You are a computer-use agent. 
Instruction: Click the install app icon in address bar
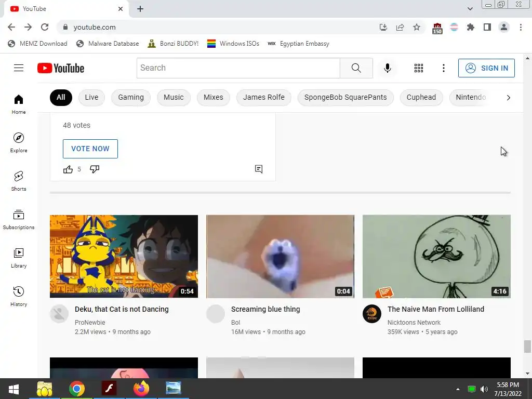tap(383, 27)
